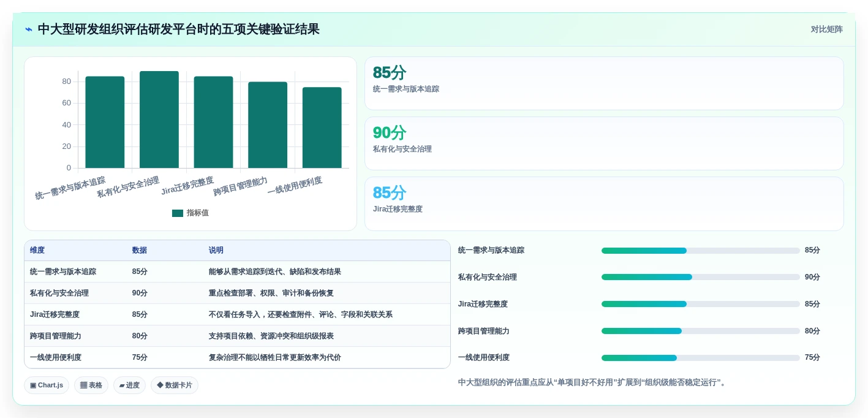Click the 私有化与安全治理 progress bar
868x418 pixels.
click(701, 278)
